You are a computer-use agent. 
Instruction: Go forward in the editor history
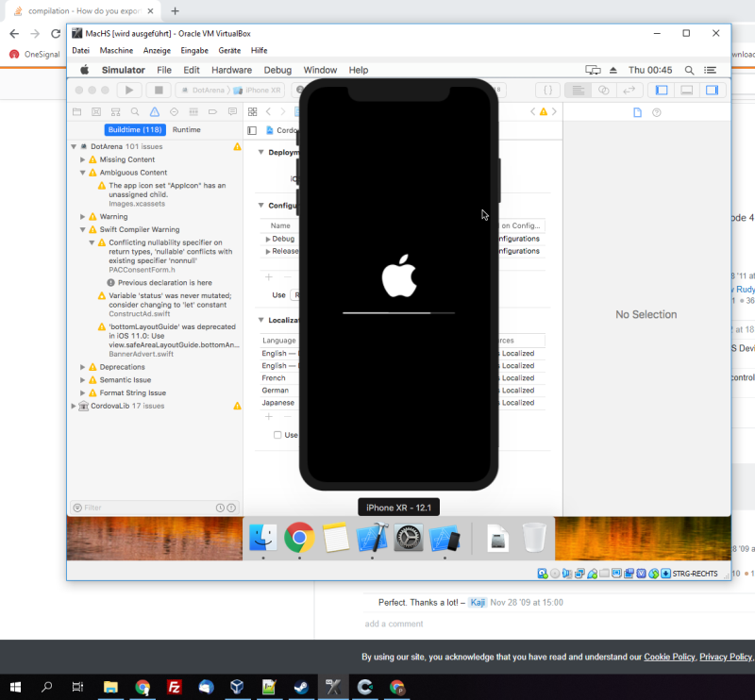click(x=283, y=111)
